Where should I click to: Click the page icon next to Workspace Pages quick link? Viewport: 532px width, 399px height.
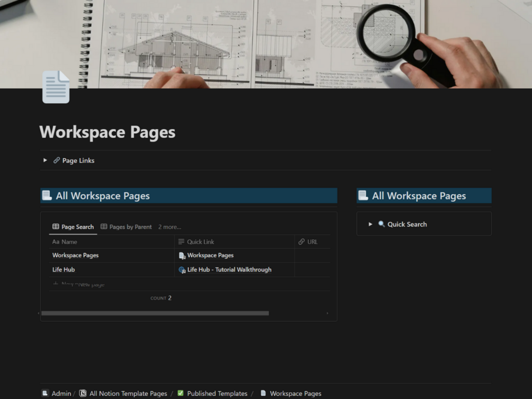coord(183,255)
